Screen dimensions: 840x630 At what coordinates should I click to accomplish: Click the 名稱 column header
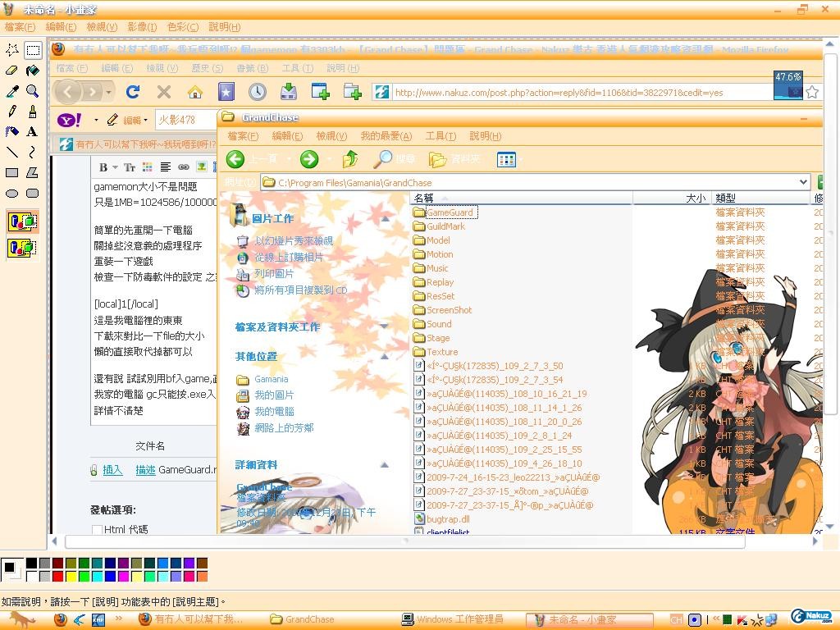click(x=523, y=199)
